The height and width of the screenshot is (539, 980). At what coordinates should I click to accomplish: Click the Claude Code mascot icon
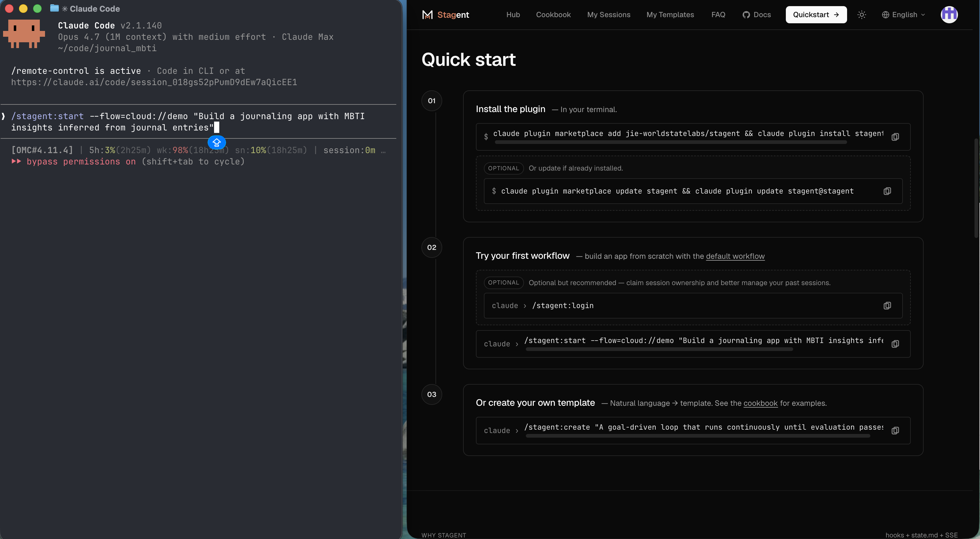[24, 33]
